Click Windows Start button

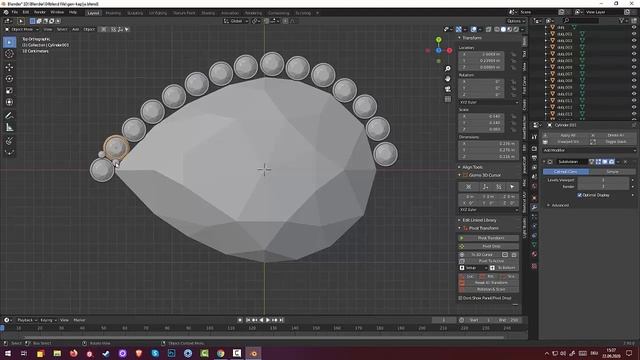[x=7, y=353]
